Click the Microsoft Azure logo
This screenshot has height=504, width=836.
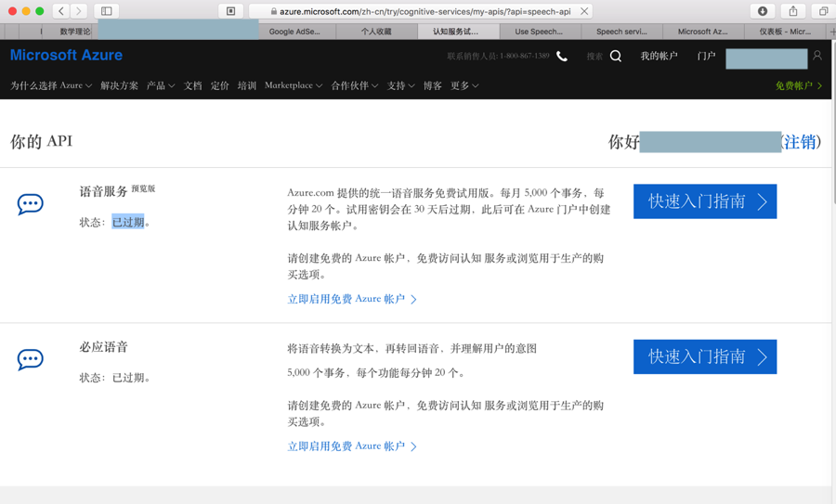coord(66,55)
